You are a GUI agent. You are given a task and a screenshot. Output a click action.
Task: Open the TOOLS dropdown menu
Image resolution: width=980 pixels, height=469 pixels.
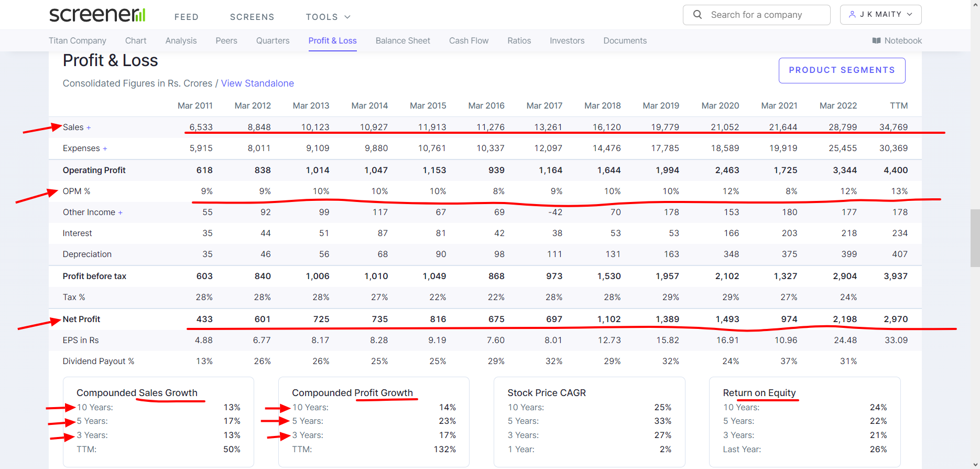click(x=328, y=17)
